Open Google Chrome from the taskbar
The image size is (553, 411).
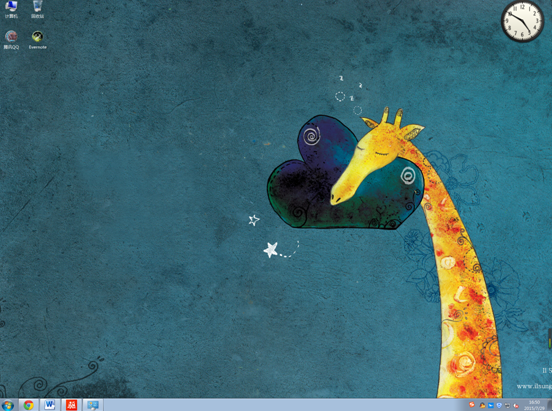pyautogui.click(x=29, y=405)
